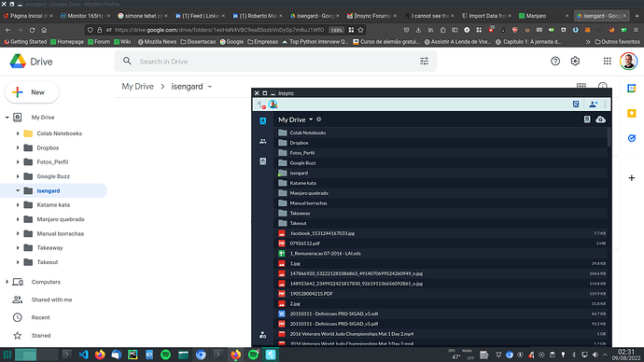Viewport: 644px width, 362px height.
Task: Collapse isengard folder in Drive tree
Action: [18, 190]
